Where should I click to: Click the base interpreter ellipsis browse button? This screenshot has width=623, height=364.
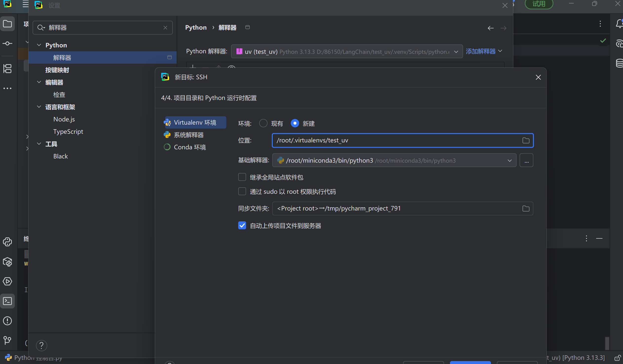tap(526, 160)
